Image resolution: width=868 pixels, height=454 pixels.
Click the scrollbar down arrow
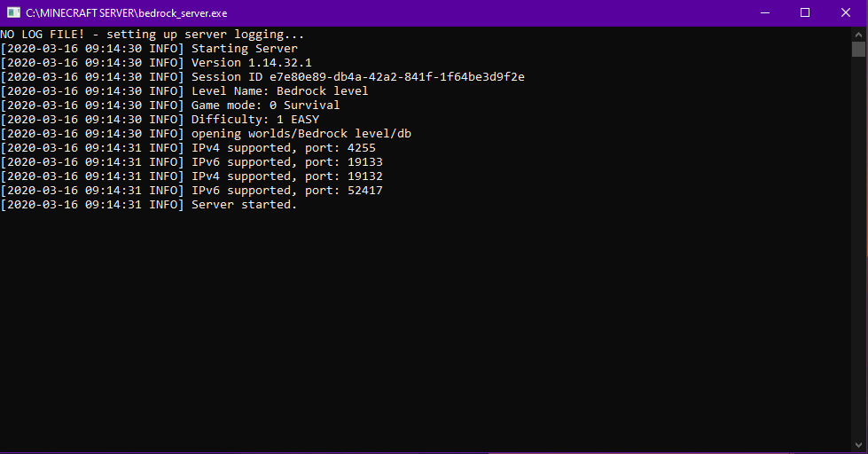(x=858, y=446)
